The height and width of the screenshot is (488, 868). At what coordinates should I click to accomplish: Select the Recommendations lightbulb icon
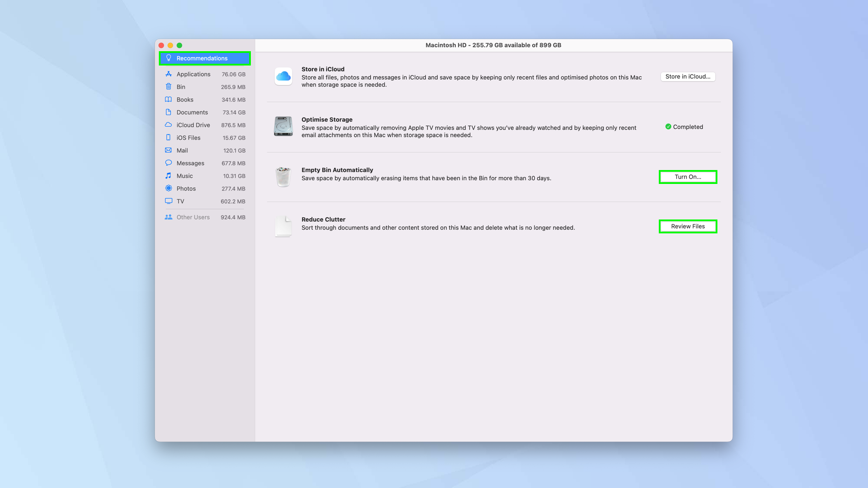pyautogui.click(x=169, y=58)
